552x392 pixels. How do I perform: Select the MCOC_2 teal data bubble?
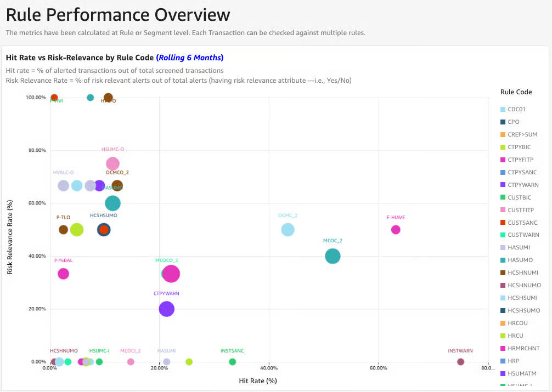(333, 256)
